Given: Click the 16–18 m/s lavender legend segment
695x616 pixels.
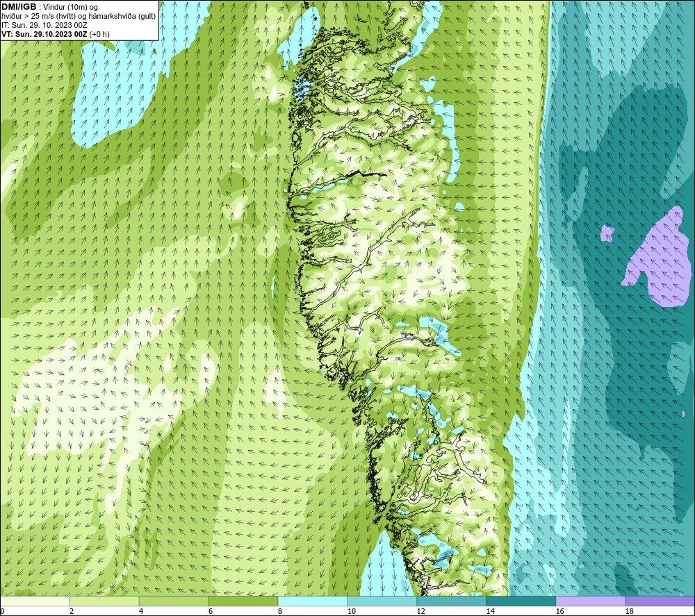Looking at the screenshot, I should tap(590, 601).
